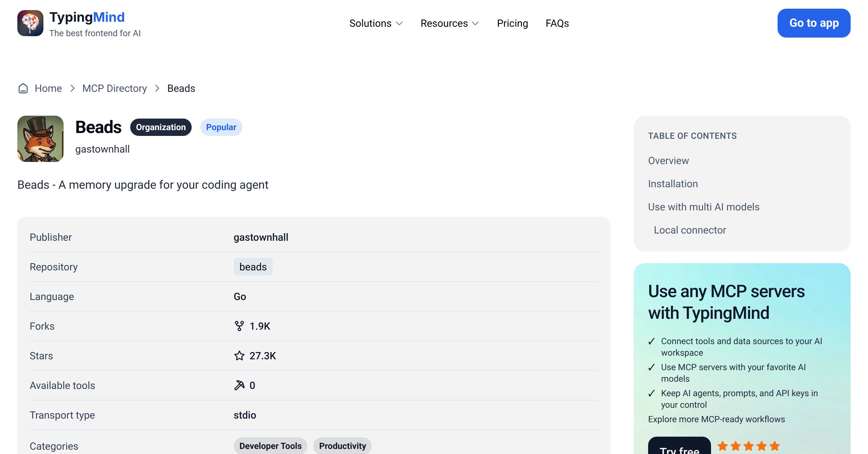
Task: Select the Productivity category tag
Action: point(342,446)
